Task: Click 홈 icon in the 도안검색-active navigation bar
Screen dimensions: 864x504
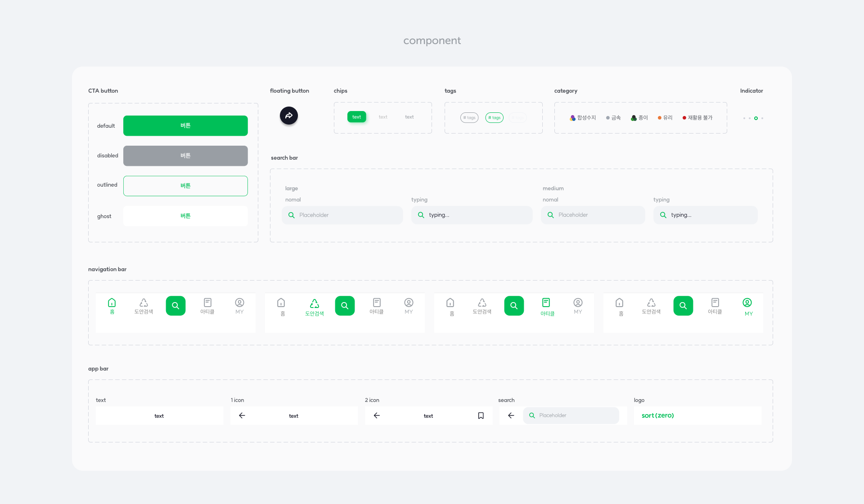Action: (281, 303)
